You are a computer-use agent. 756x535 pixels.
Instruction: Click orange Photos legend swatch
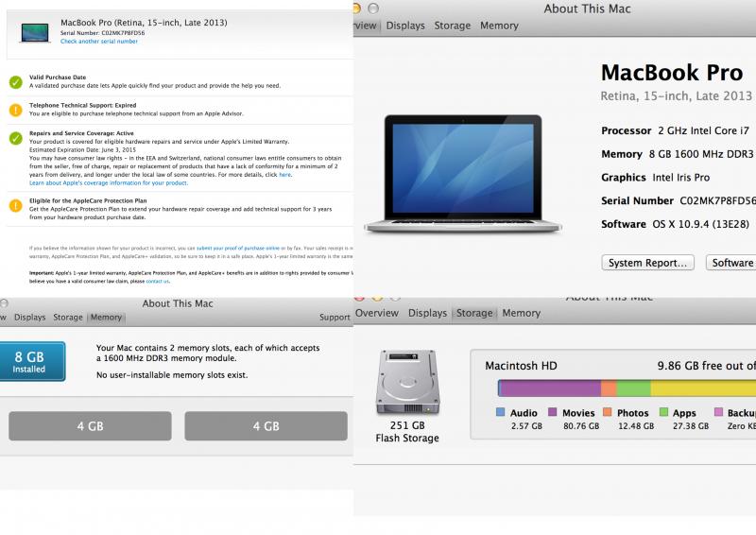coord(608,412)
